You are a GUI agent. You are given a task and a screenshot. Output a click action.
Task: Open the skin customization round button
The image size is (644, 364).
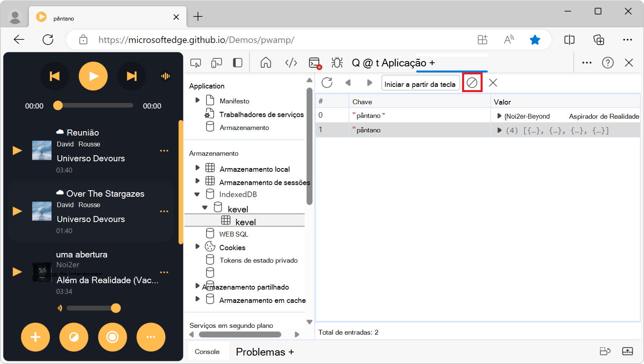point(74,337)
